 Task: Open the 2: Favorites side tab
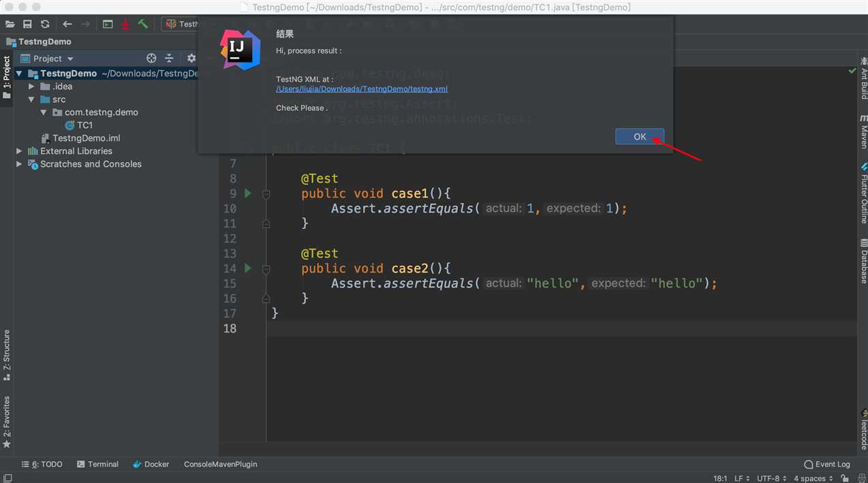7,422
